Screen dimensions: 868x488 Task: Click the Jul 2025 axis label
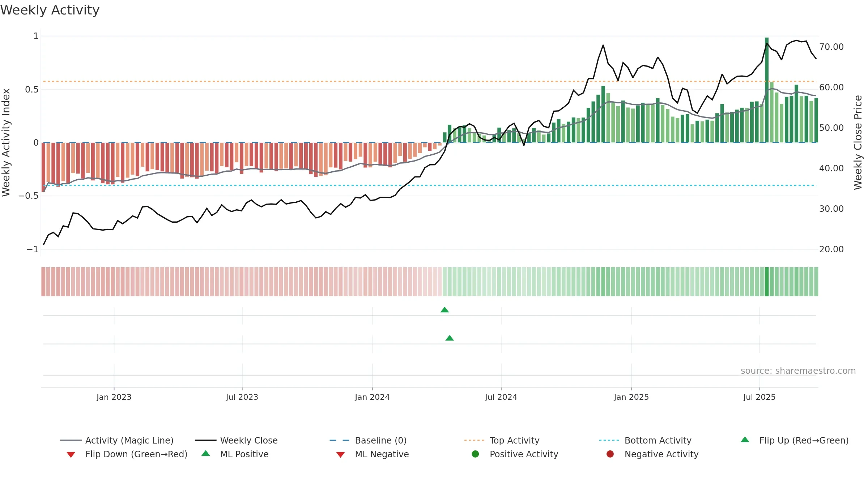[759, 397]
